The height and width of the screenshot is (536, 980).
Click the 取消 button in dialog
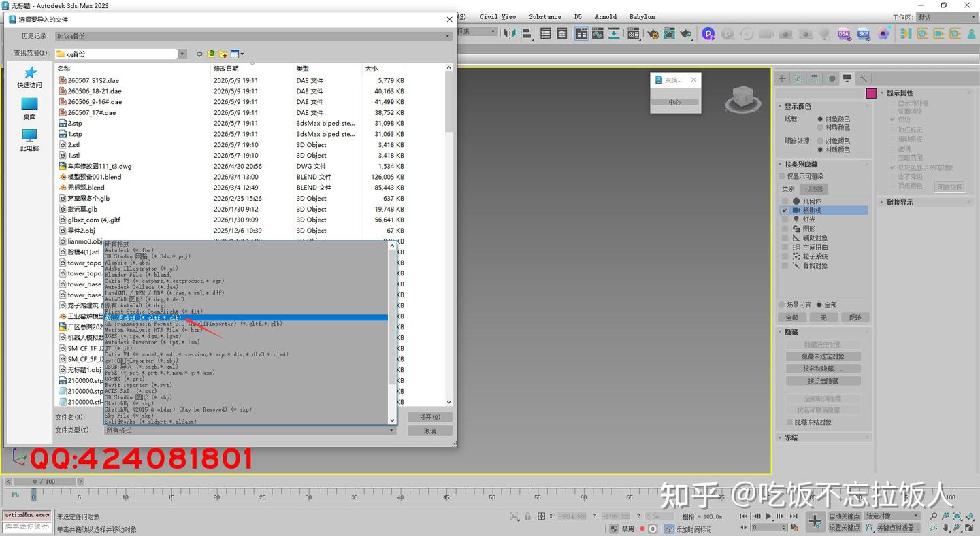(429, 431)
